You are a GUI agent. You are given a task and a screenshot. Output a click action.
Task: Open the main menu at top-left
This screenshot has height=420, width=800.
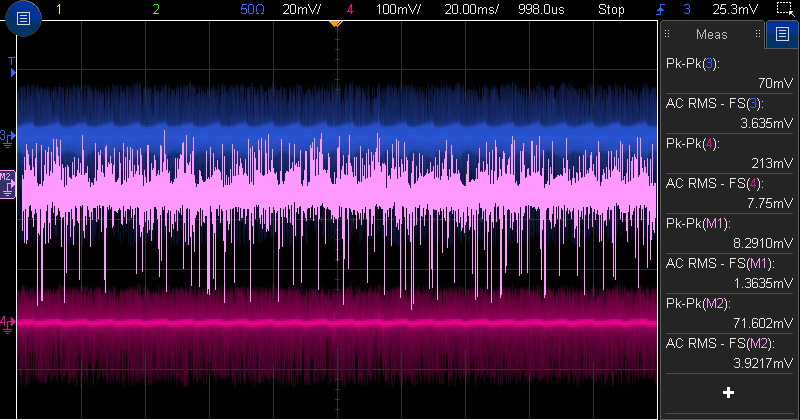(23, 18)
